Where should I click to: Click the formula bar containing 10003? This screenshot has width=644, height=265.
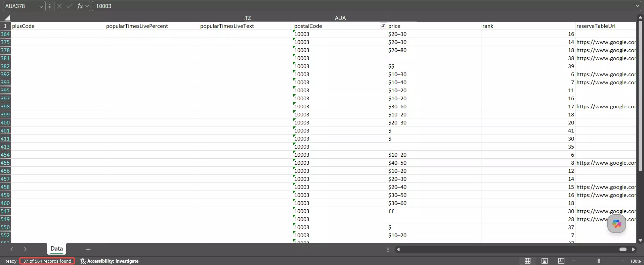[363, 6]
